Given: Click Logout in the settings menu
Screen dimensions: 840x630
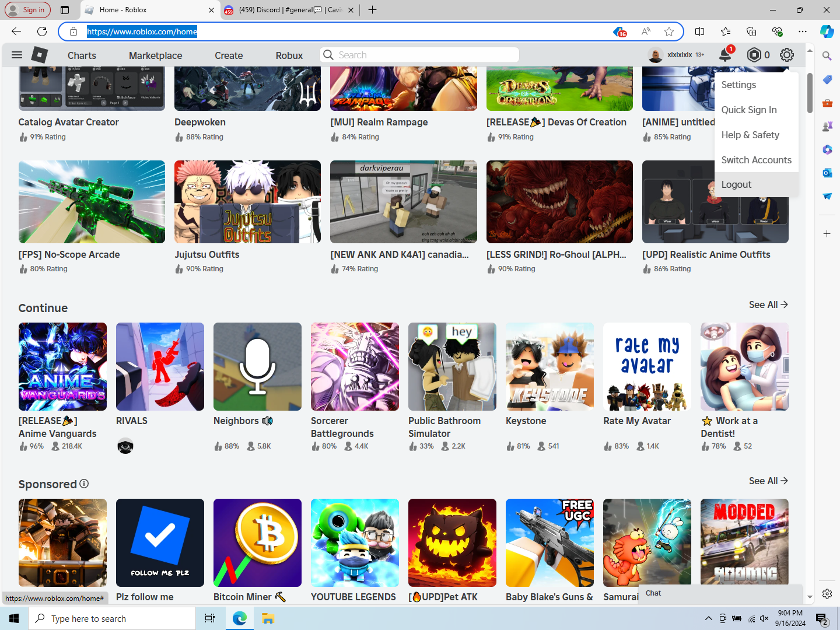Looking at the screenshot, I should (757, 184).
